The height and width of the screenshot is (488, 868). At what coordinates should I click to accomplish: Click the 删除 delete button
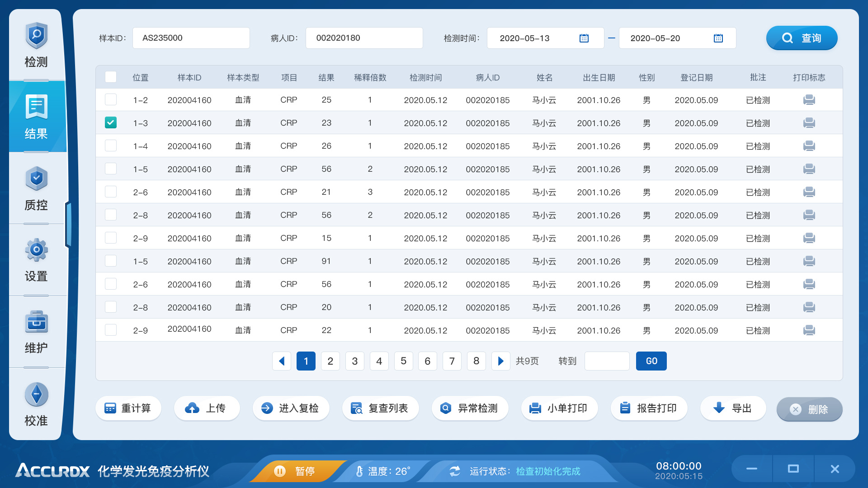pyautogui.click(x=809, y=409)
